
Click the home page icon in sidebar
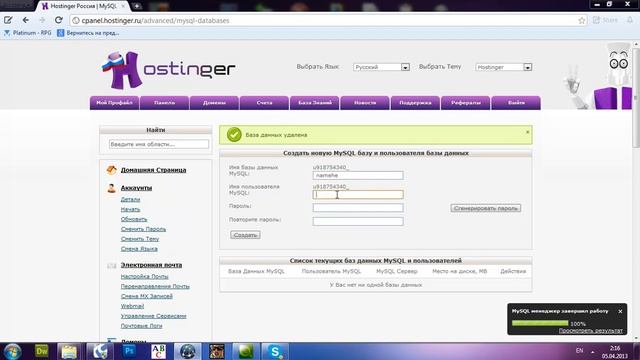coord(111,170)
